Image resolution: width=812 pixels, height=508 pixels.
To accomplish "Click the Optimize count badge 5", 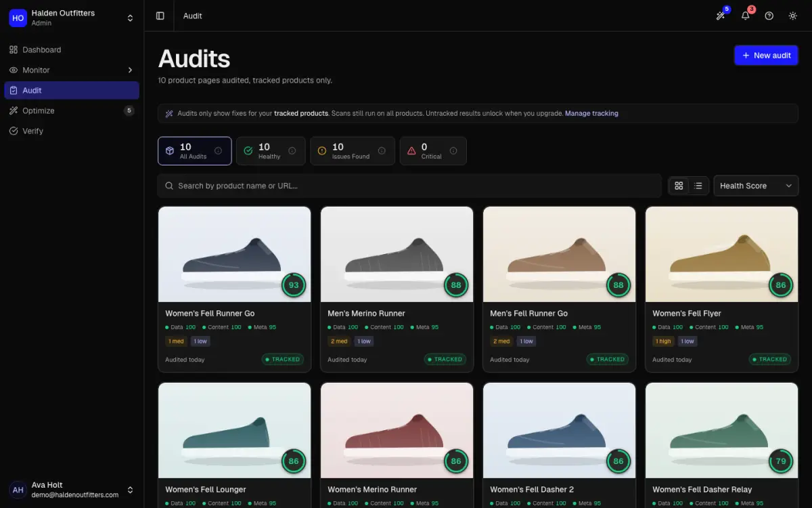I will point(129,110).
